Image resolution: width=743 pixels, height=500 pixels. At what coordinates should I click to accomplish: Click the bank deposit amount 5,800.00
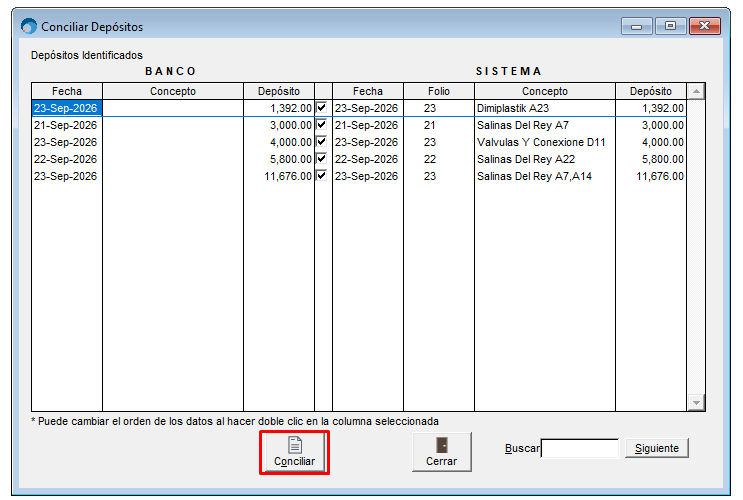pos(279,159)
